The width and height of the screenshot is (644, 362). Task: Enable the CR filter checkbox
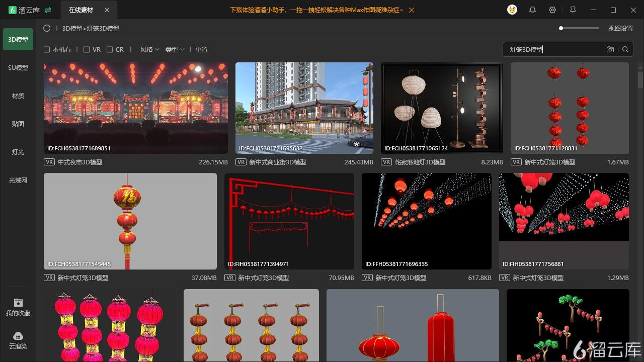pyautogui.click(x=110, y=50)
